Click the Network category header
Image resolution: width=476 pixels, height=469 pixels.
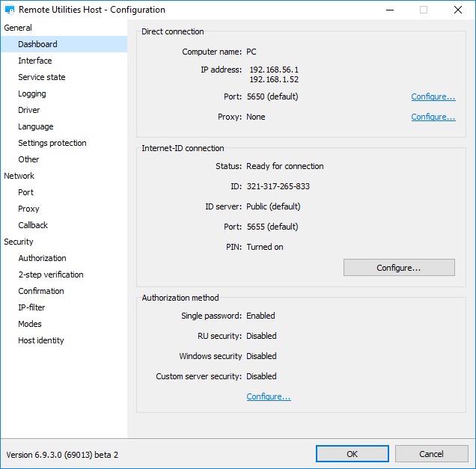19,176
